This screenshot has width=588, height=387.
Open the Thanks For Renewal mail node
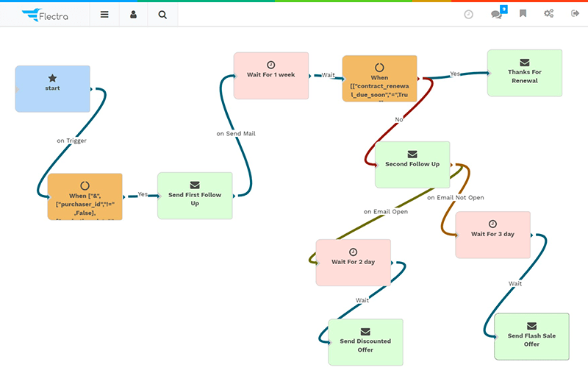(x=524, y=73)
